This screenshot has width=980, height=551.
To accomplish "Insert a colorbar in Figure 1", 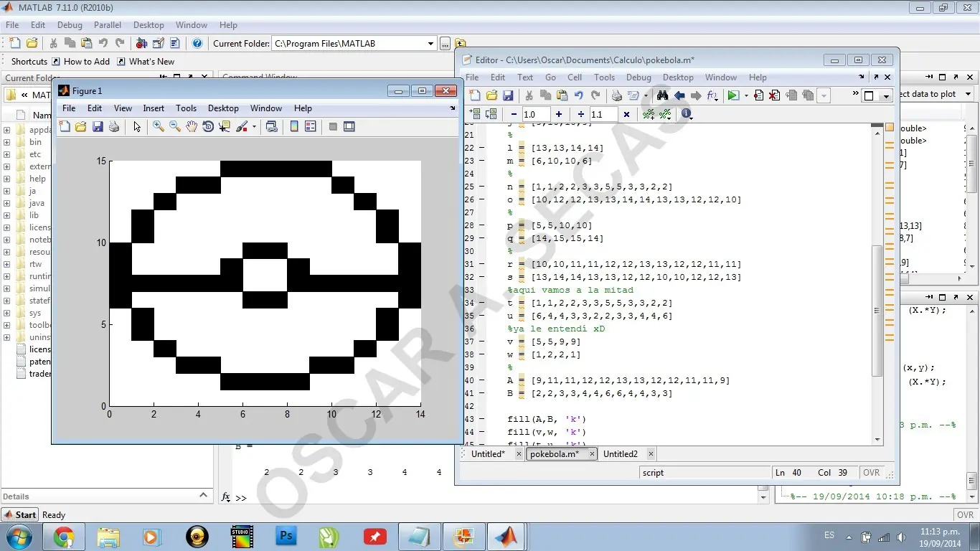I will tap(294, 127).
